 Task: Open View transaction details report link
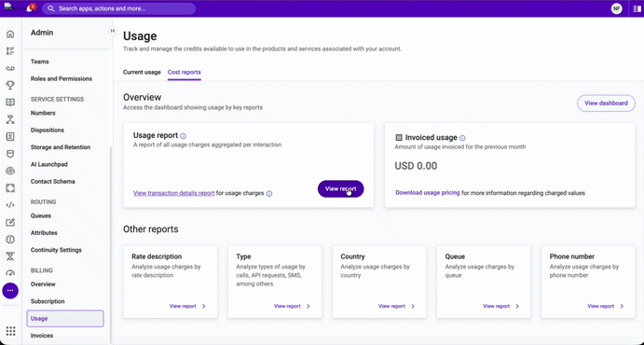173,193
